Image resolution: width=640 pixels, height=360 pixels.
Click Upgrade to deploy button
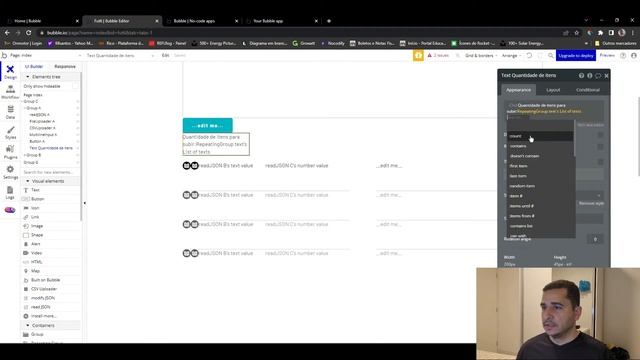pos(576,55)
